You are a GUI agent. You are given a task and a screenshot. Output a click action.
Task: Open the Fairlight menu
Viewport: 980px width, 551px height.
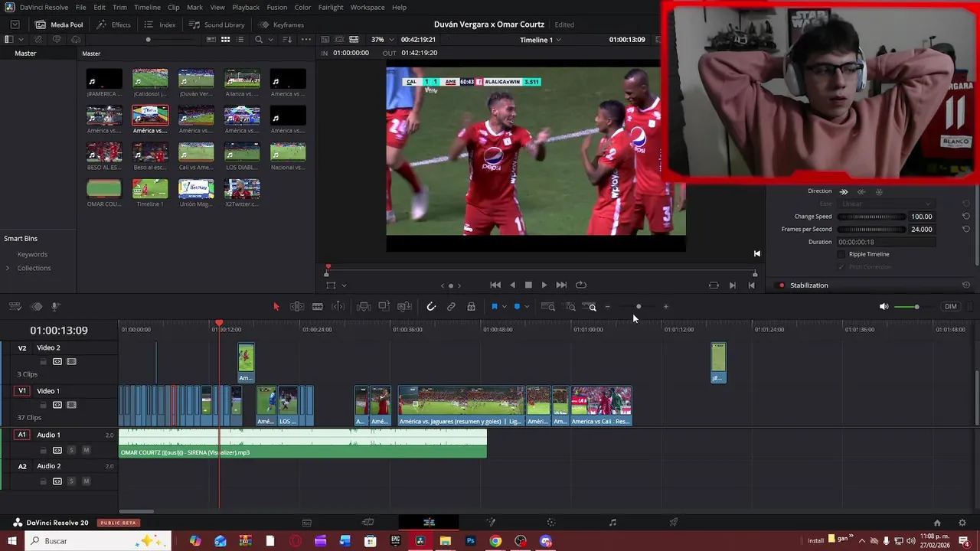[331, 7]
